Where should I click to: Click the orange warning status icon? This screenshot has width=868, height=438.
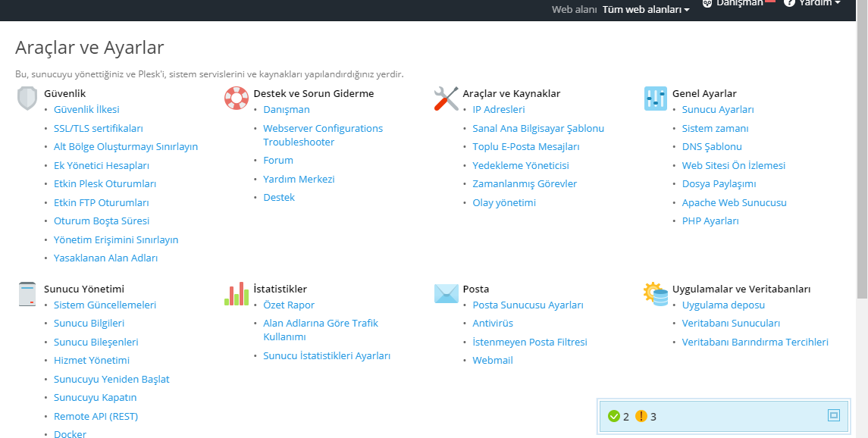click(641, 416)
